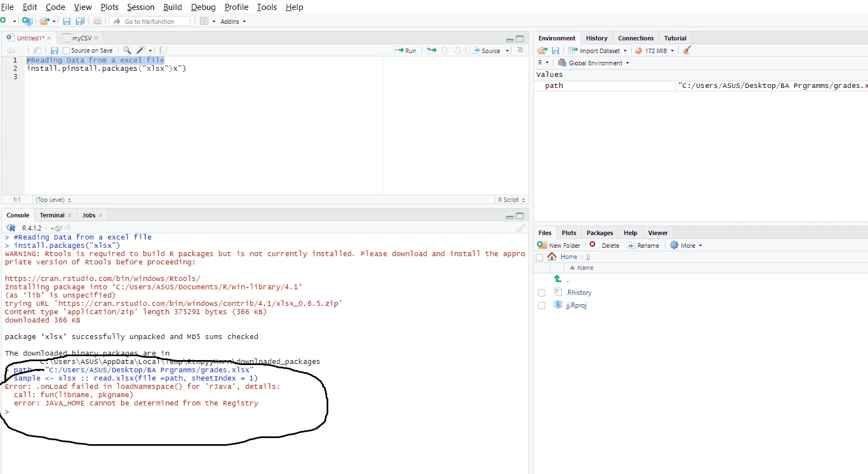
Task: Open R Script file type selector
Action: [511, 200]
